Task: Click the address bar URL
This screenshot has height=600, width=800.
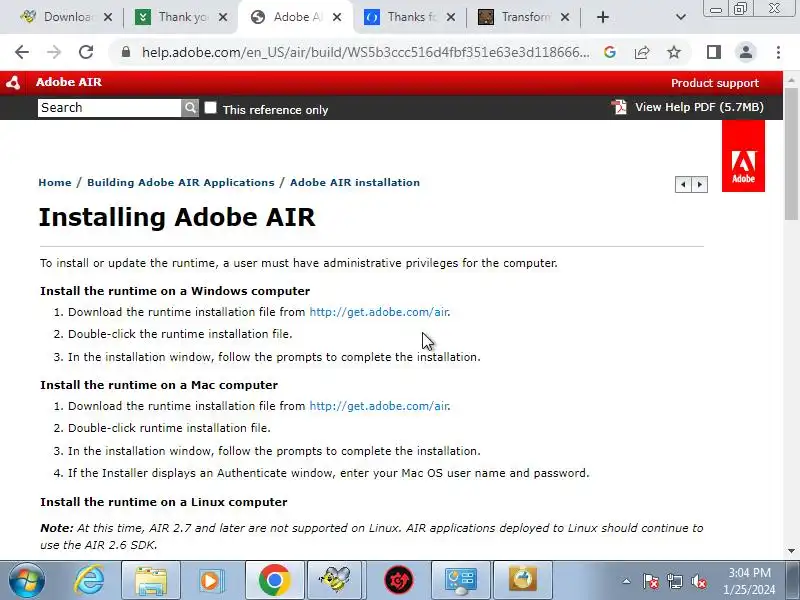Action: 365,52
